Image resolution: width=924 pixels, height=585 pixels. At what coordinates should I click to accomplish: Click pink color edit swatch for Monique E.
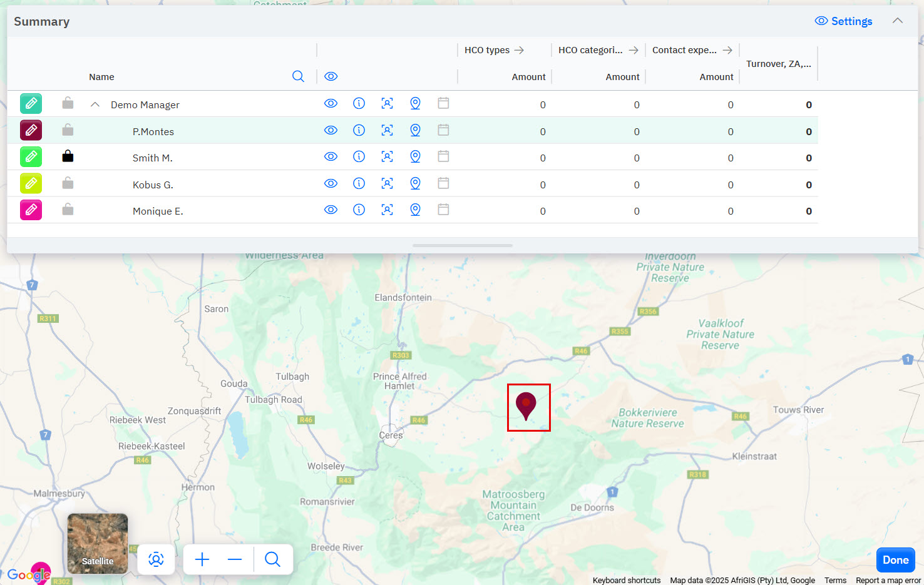31,210
